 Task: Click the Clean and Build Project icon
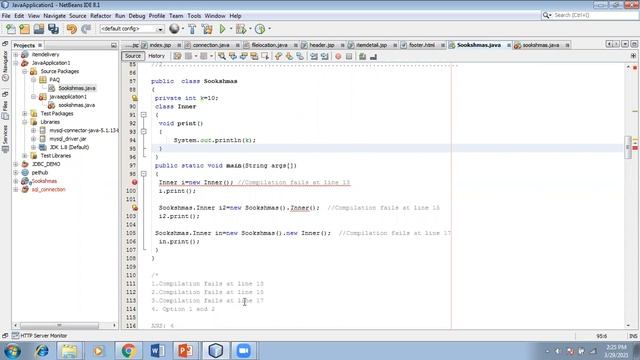click(x=207, y=29)
